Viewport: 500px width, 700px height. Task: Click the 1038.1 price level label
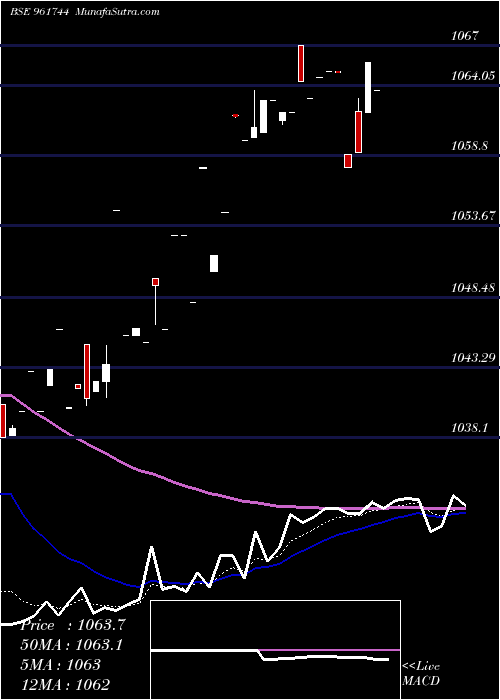click(469, 428)
